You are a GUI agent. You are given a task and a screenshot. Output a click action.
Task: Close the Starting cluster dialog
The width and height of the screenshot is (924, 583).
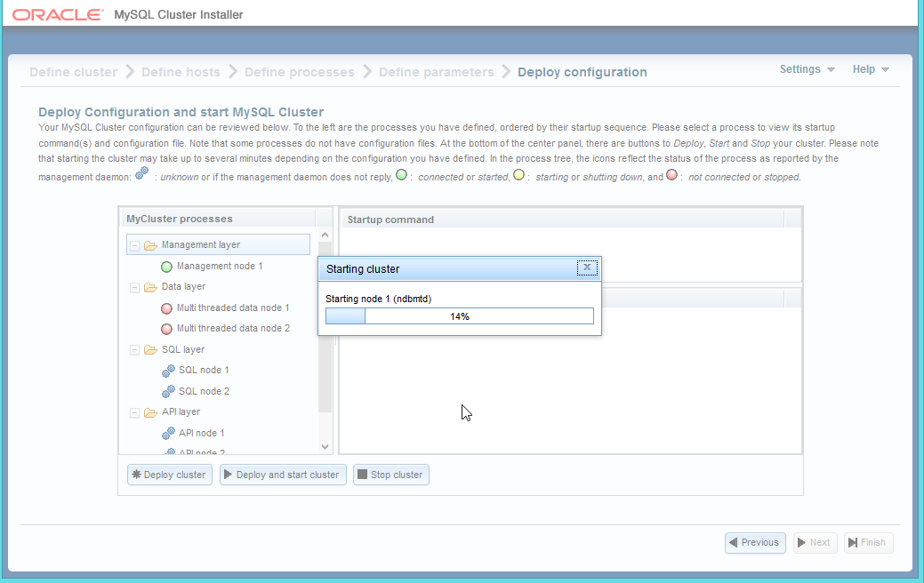tap(587, 268)
